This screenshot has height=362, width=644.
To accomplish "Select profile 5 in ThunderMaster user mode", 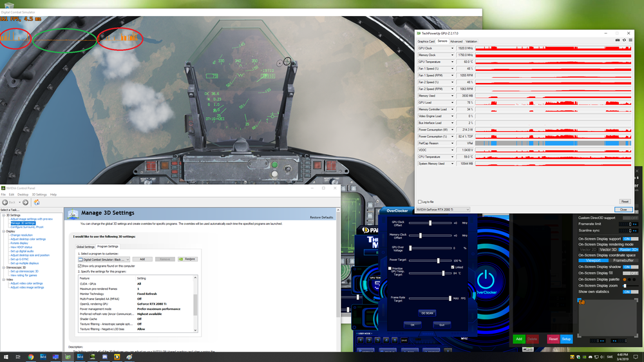I will pyautogui.click(x=395, y=340).
